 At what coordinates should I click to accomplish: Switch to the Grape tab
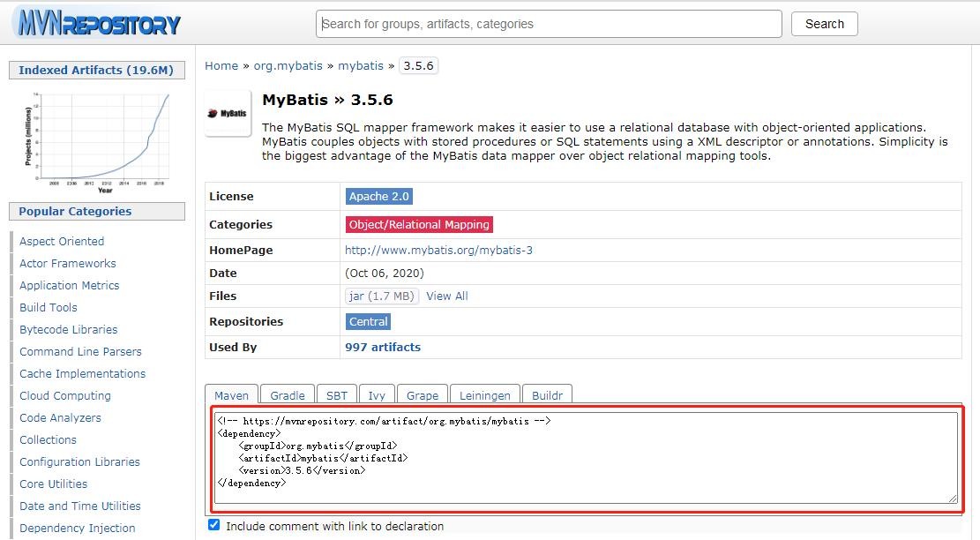[x=422, y=395]
